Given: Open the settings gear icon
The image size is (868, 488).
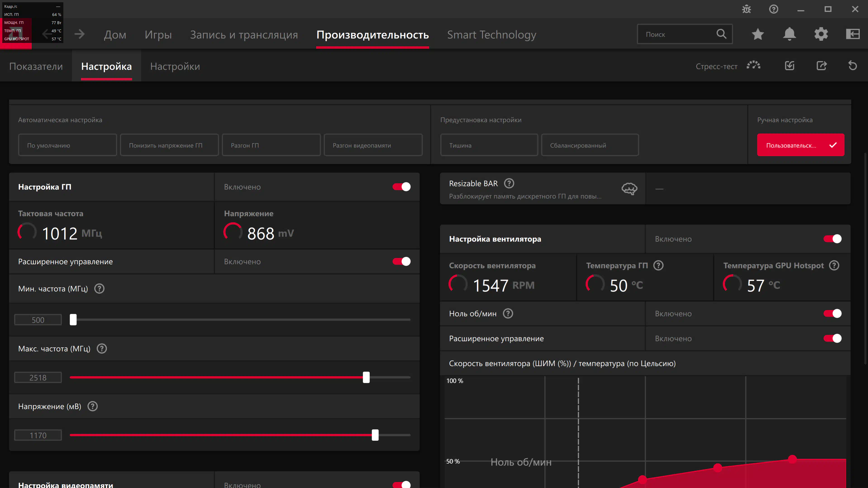Looking at the screenshot, I should point(821,34).
